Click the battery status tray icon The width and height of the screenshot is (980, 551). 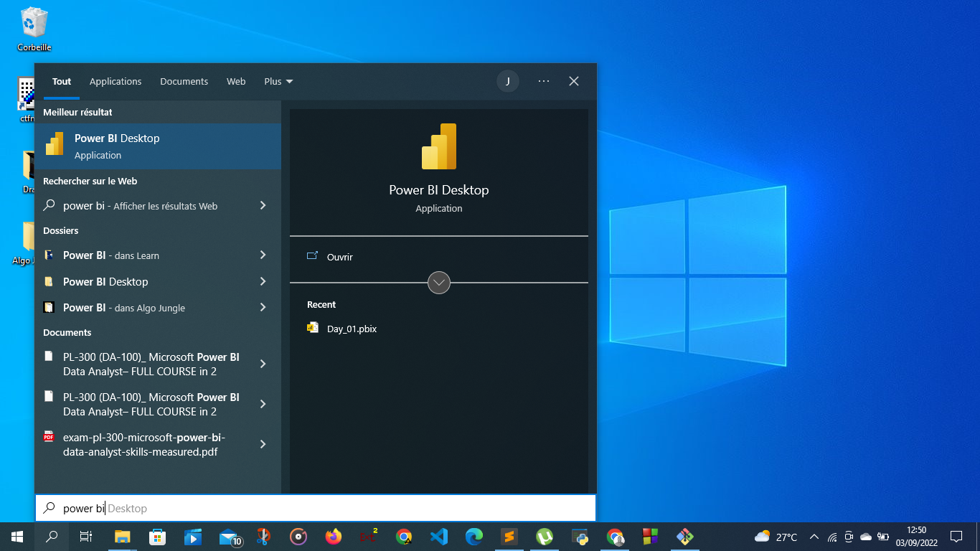(883, 537)
